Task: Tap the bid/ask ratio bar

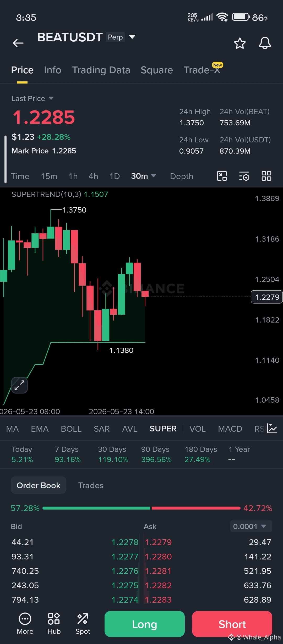Action: click(141, 508)
